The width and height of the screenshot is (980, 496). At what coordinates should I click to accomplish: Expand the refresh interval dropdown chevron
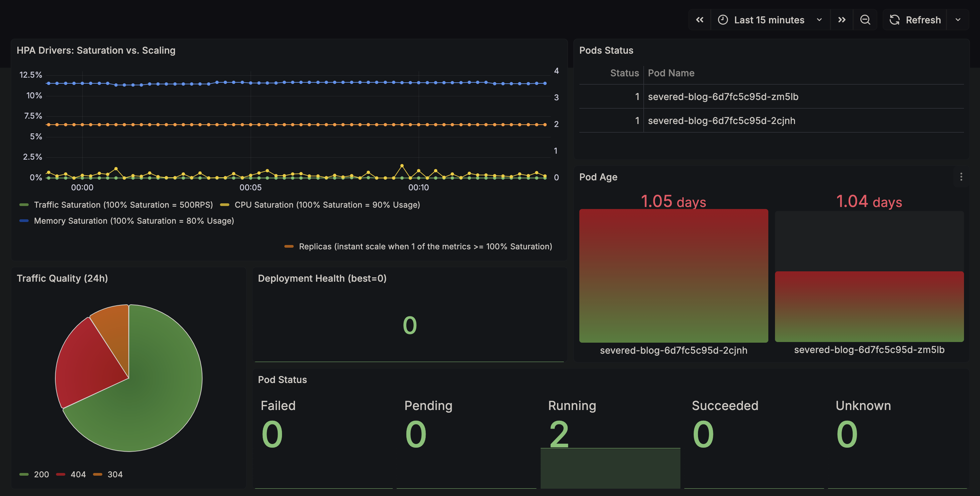[958, 20]
